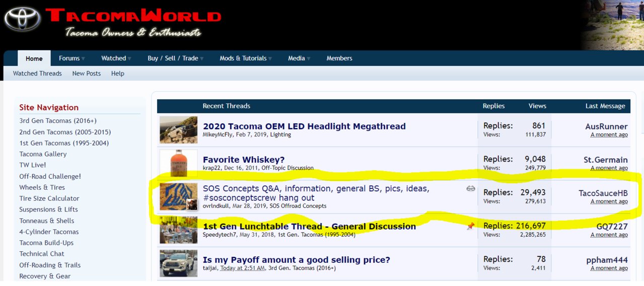Open SOS Concepts Q&A thread title

(316, 193)
